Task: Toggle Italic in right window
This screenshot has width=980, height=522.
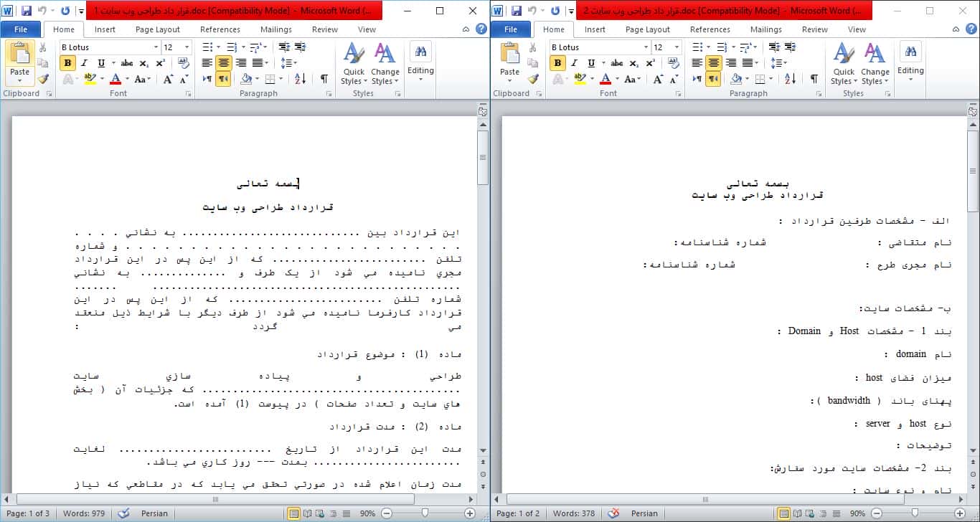Action: (574, 63)
